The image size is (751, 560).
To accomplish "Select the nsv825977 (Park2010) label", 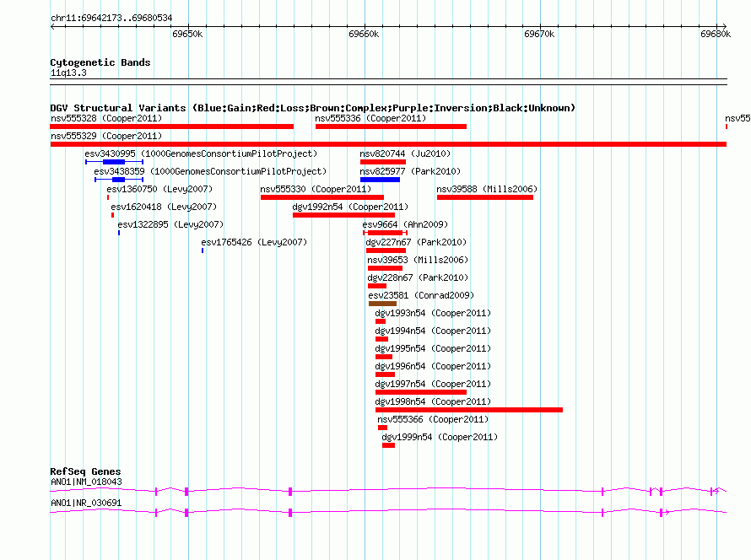I will click(410, 171).
